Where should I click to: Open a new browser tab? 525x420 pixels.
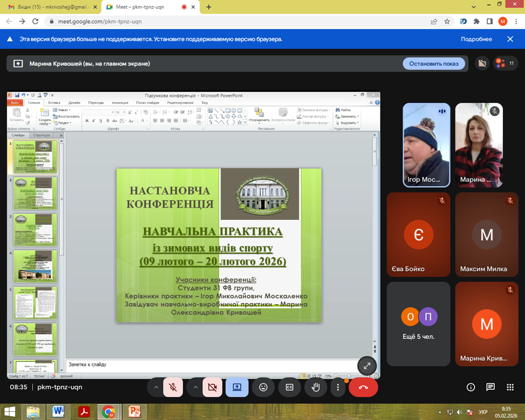209,7
